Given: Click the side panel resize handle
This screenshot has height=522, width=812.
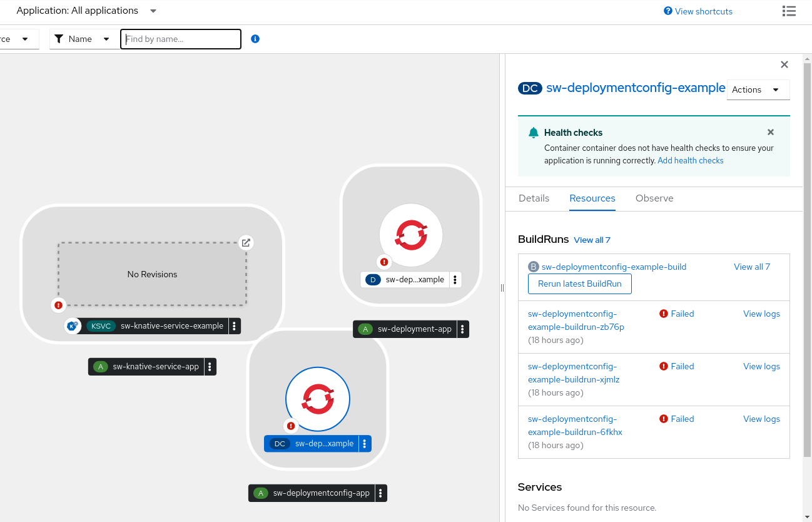Looking at the screenshot, I should [502, 288].
